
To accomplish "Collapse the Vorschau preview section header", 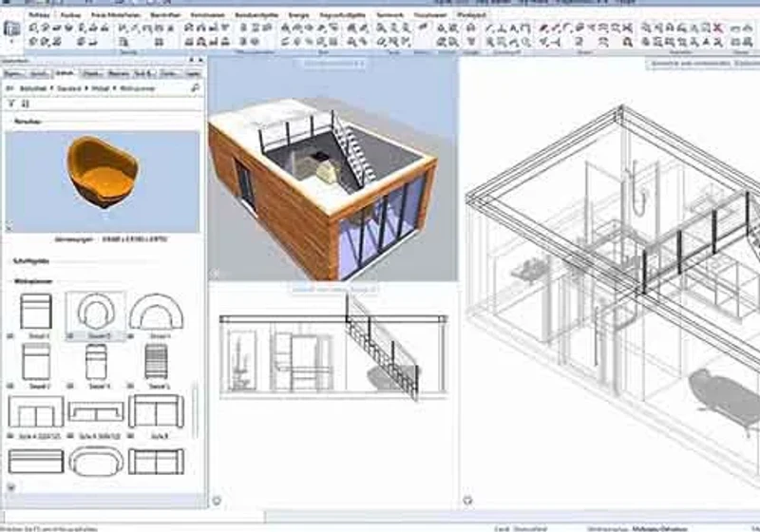I will (x=28, y=122).
